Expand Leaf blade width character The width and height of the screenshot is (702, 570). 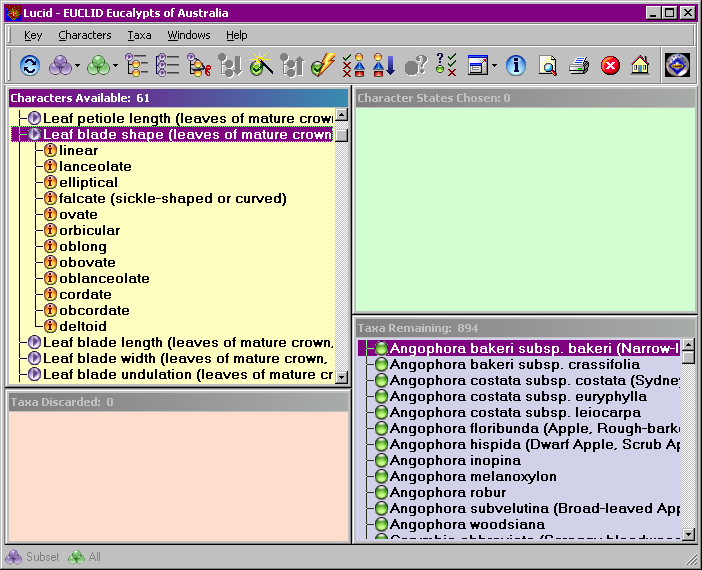pos(34,358)
